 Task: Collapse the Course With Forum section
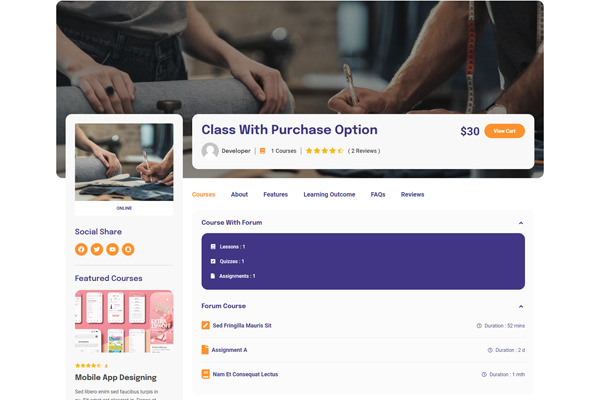click(521, 223)
